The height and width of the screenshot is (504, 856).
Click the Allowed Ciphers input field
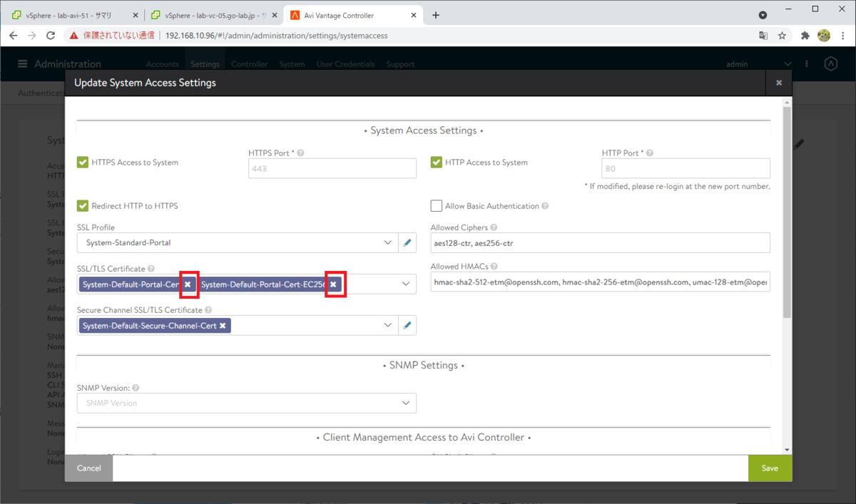(601, 243)
